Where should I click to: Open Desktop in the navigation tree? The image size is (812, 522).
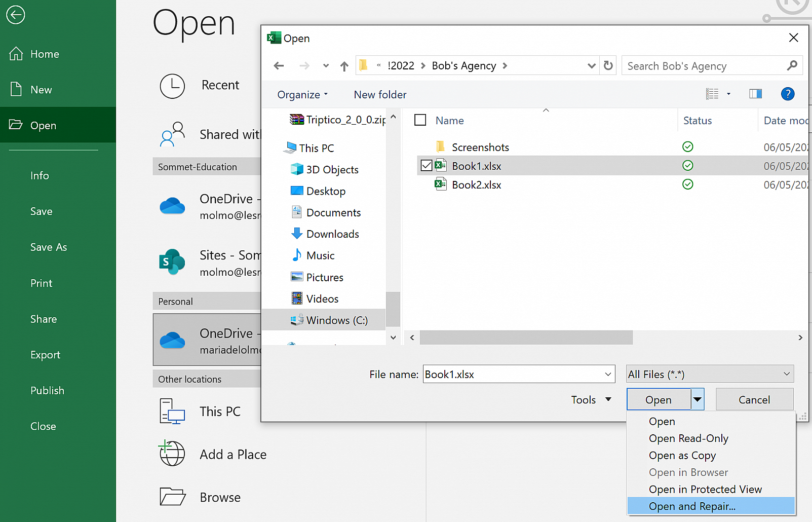click(318, 191)
